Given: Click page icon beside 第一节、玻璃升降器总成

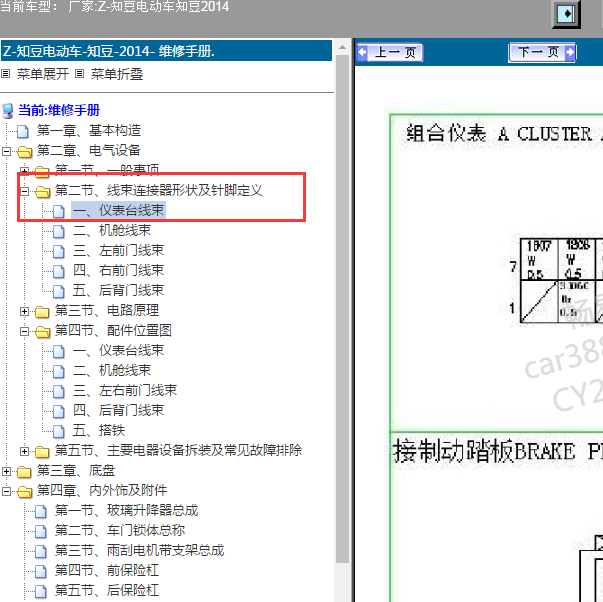Looking at the screenshot, I should pos(41,511).
